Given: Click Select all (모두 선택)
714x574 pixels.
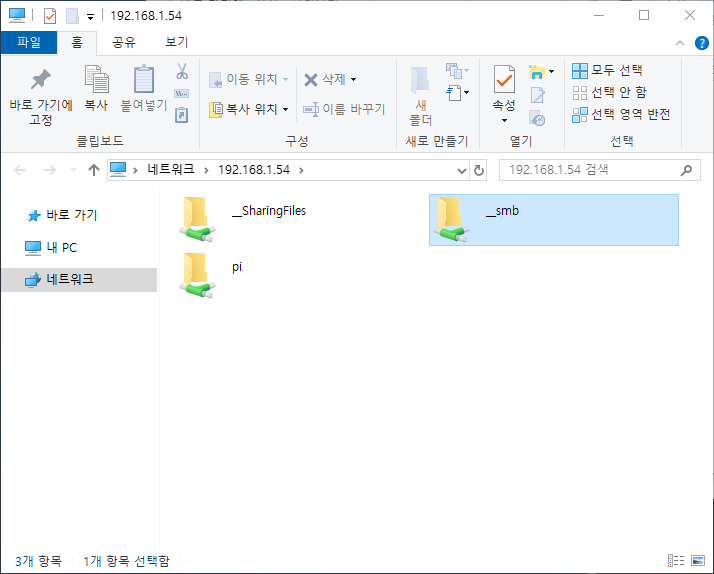Looking at the screenshot, I should [x=607, y=71].
